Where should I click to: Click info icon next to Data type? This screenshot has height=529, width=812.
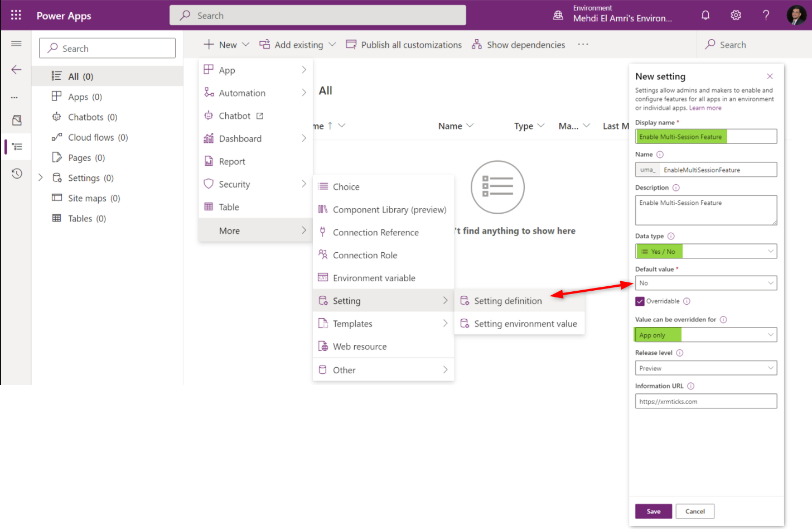coord(671,236)
